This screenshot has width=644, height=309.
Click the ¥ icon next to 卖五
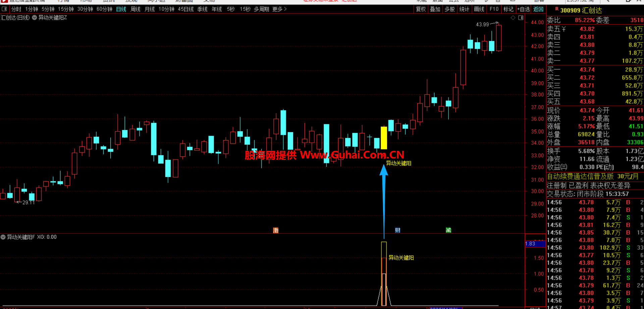pyautogui.click(x=564, y=29)
